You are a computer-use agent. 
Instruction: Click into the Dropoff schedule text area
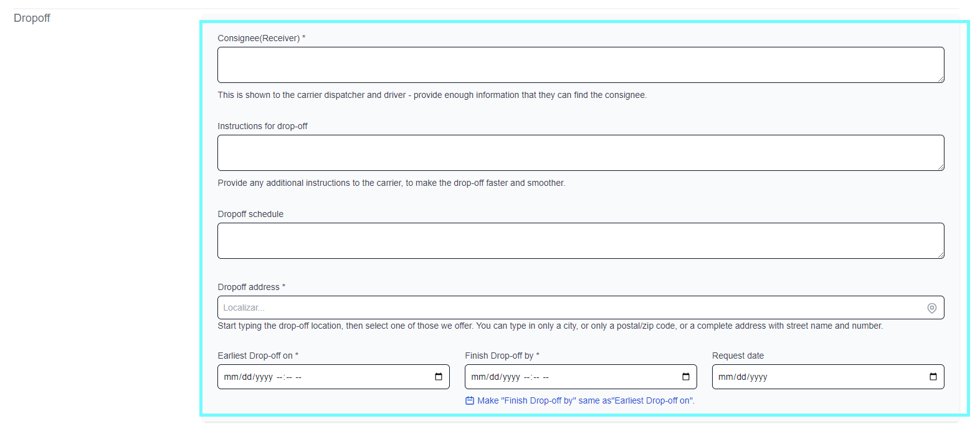tap(581, 241)
